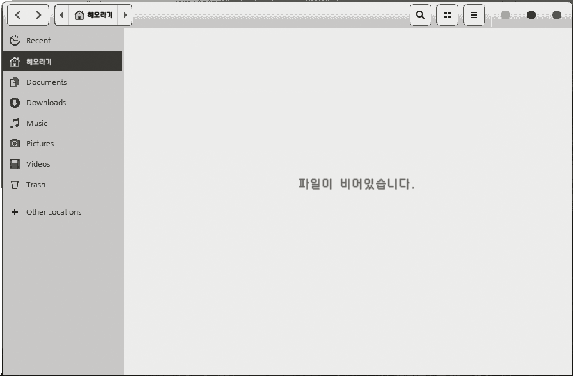Open search with the magnifier icon
Viewport: 573px width, 376px height.
click(x=420, y=15)
